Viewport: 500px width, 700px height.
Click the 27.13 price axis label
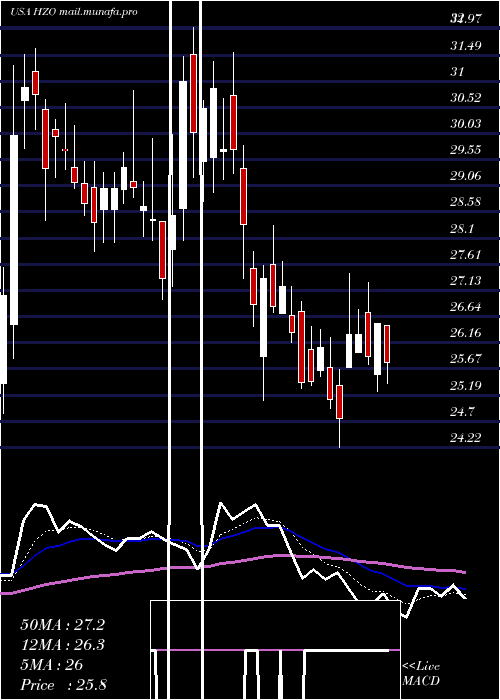pyautogui.click(x=466, y=281)
